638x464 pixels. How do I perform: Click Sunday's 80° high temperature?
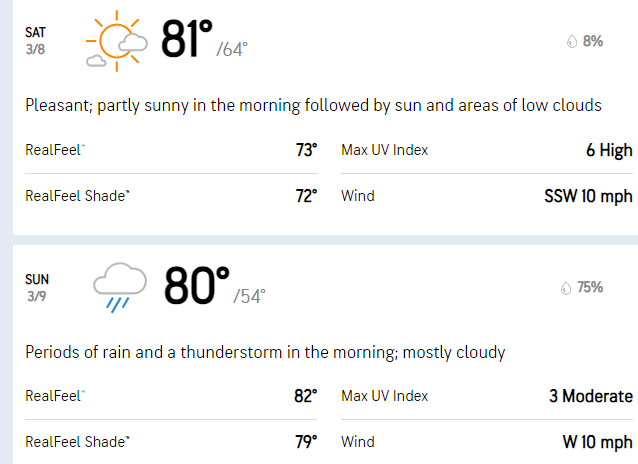[197, 285]
